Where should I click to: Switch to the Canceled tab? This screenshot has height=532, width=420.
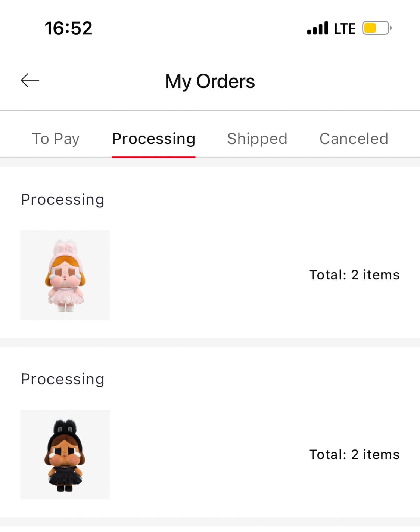[354, 139]
